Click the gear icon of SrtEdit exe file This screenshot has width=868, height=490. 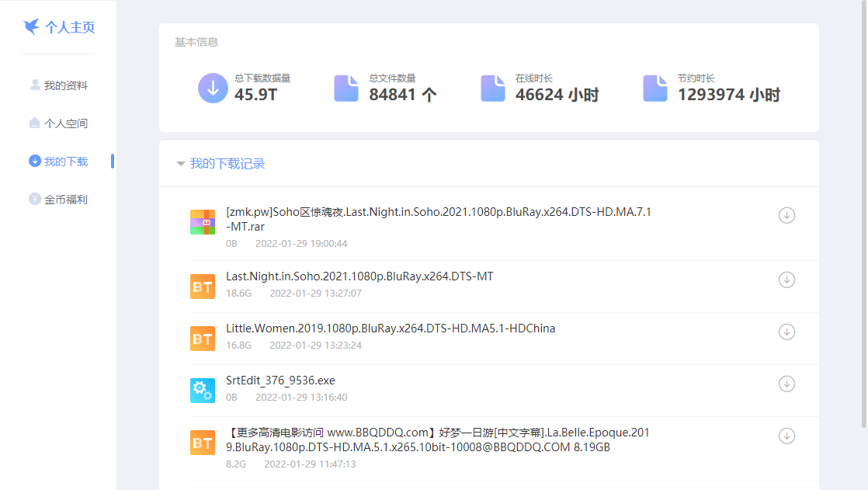pyautogui.click(x=203, y=390)
